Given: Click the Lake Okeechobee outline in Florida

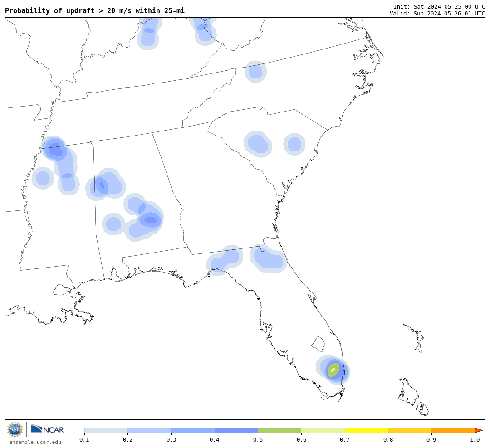Looking at the screenshot, I should click(x=319, y=344).
